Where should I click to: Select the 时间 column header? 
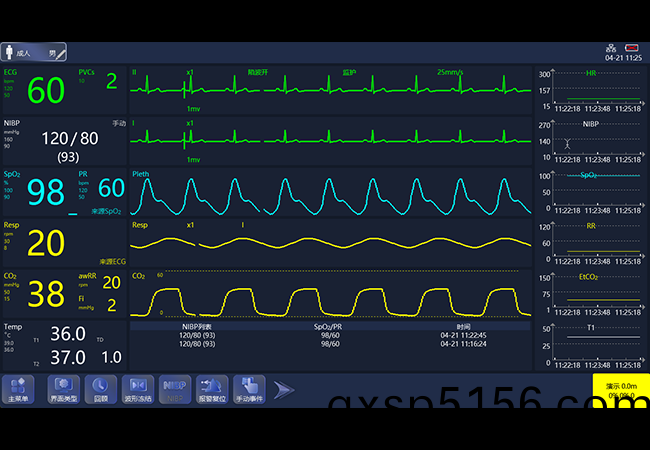point(463,327)
